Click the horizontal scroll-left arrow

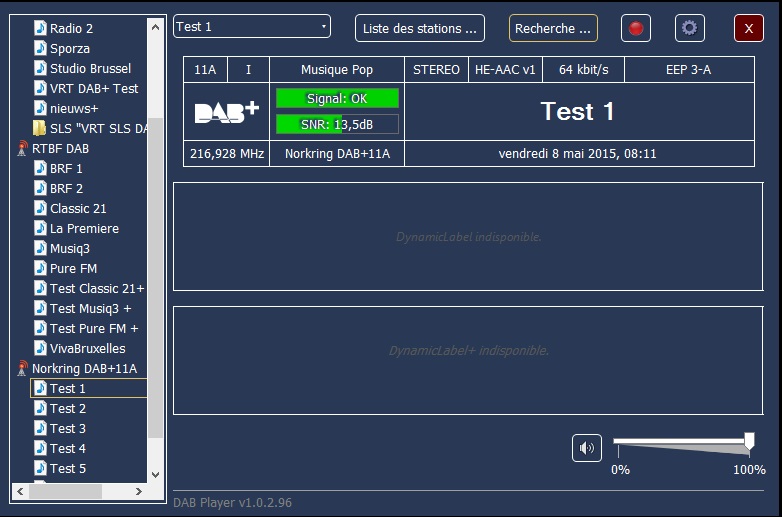[x=20, y=491]
